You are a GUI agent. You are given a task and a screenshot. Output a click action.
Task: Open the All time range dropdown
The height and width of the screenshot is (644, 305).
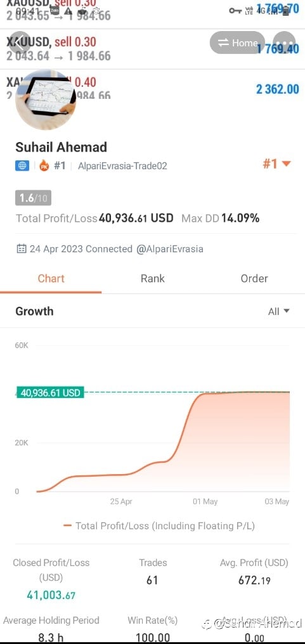click(x=279, y=311)
